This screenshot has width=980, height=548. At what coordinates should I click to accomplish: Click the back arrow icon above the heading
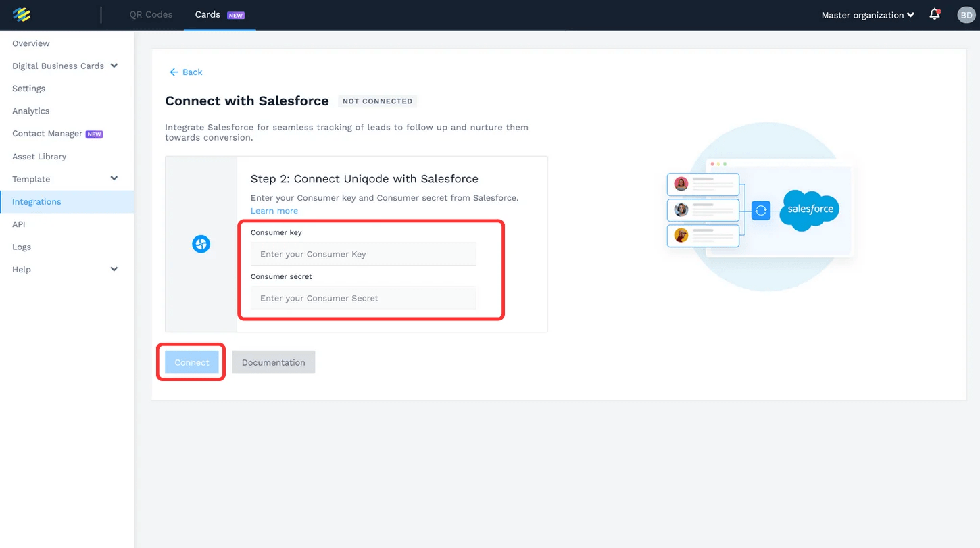pyautogui.click(x=174, y=72)
